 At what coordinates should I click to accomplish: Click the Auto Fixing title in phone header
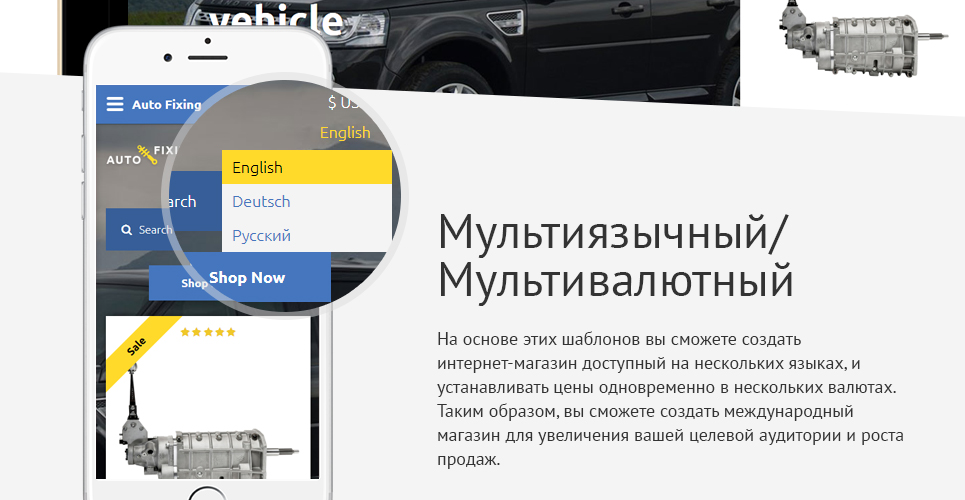point(166,105)
